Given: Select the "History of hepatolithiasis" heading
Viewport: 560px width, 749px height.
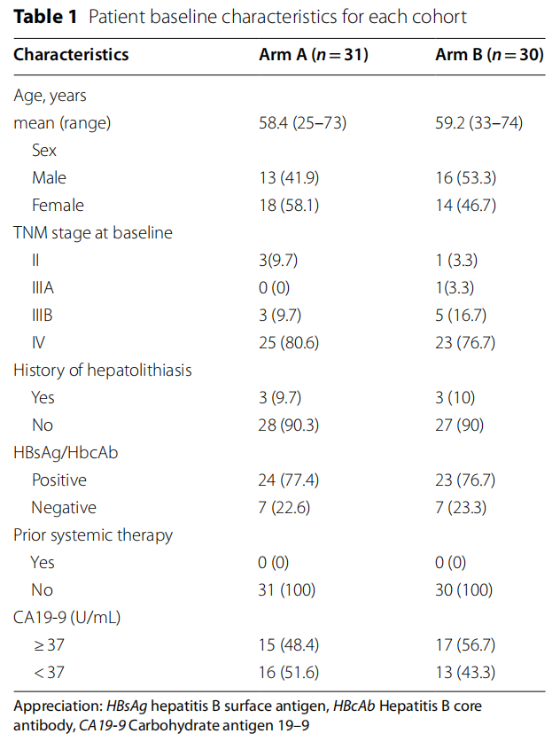Looking at the screenshot, I should click(x=102, y=371).
